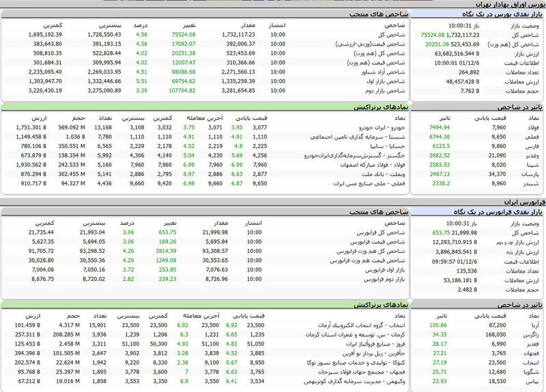
Task: Click the Farabourse index change 3814.59
Action: click(x=166, y=251)
